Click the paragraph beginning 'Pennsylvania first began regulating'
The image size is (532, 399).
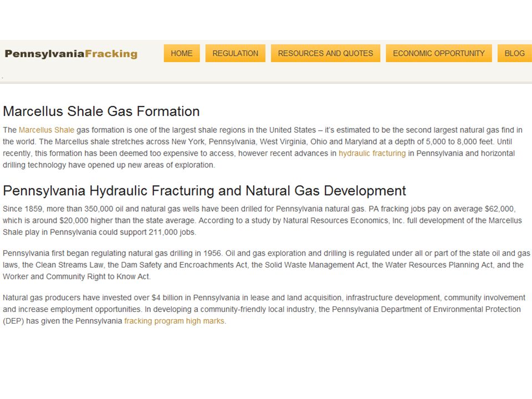tap(267, 265)
